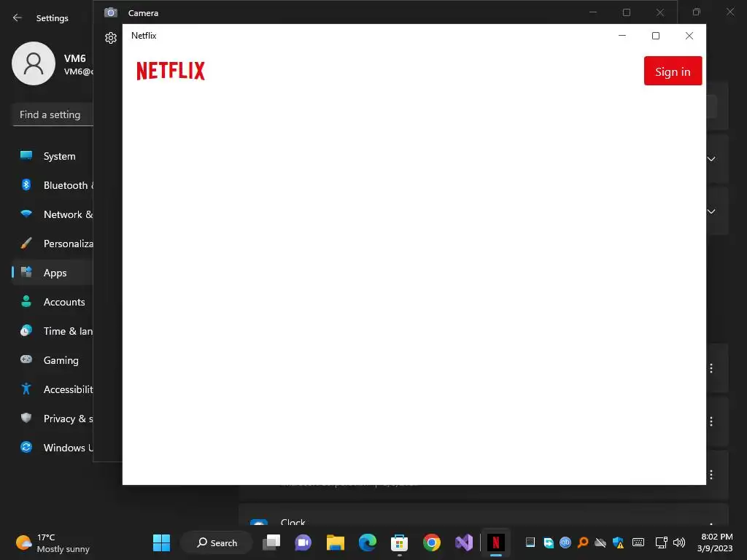This screenshot has height=560, width=747.
Task: Open Network settings in the sidebar
Action: tap(53, 214)
